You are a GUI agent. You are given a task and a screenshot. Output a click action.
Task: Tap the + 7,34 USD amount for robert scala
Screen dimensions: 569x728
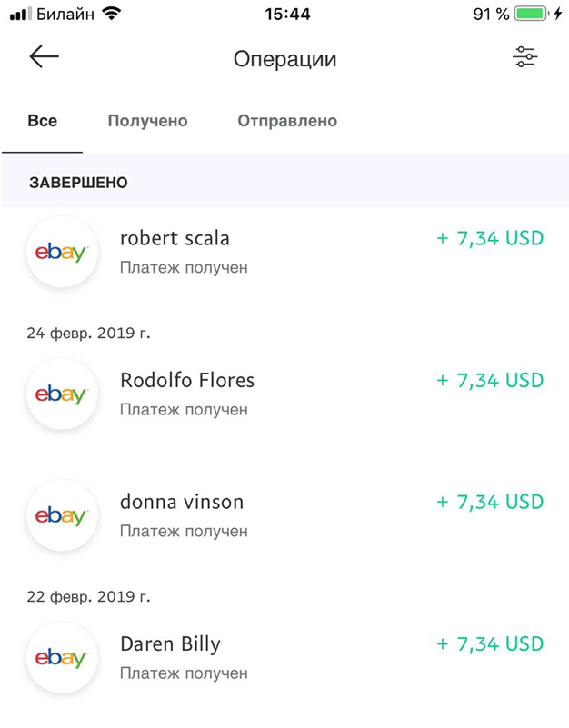point(489,238)
